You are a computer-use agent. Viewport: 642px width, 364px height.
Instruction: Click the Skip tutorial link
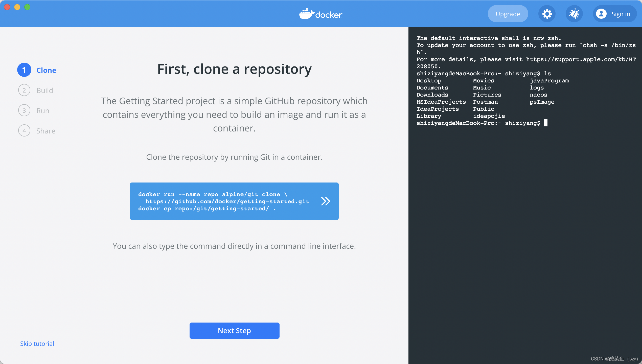tap(37, 344)
